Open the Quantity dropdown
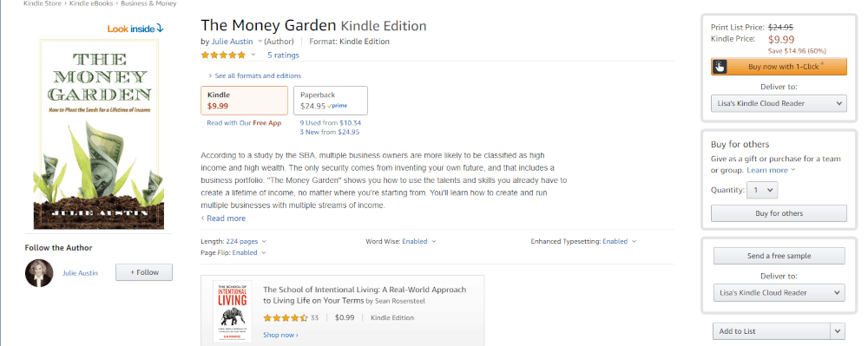 (762, 190)
